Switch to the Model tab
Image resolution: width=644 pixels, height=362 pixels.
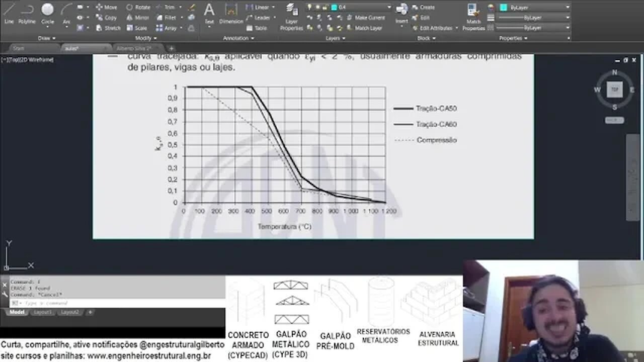tap(17, 312)
